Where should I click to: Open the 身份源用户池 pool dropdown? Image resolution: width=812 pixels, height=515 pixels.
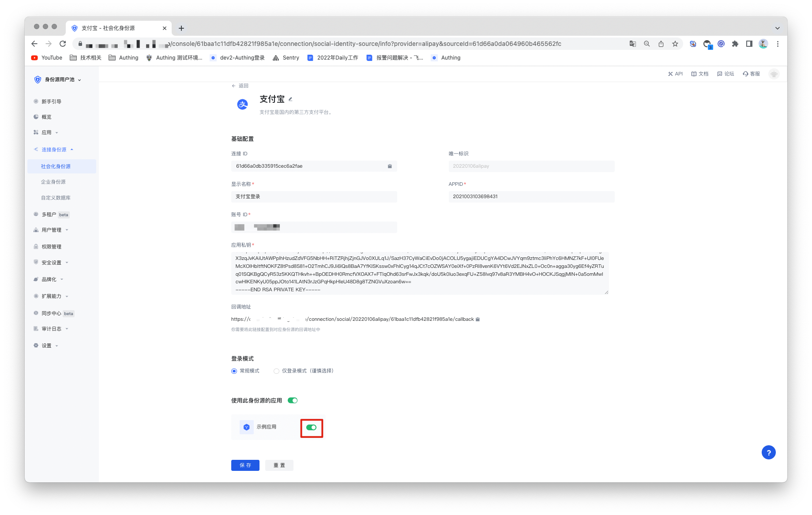coord(58,80)
